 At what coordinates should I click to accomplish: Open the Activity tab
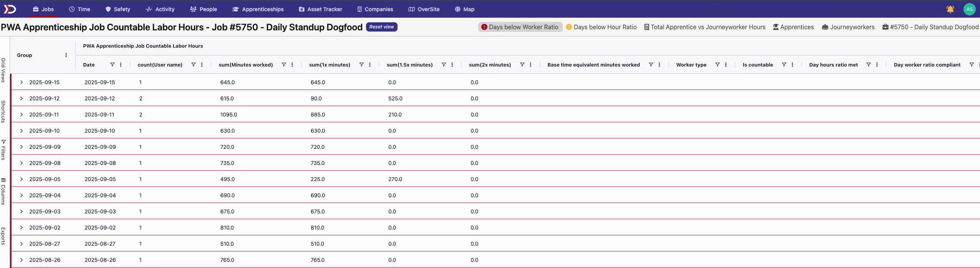[x=160, y=9]
